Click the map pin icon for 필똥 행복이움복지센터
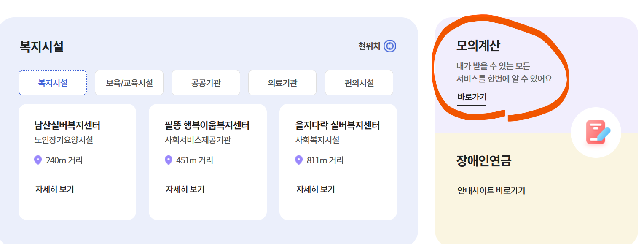The width and height of the screenshot is (644, 244). [169, 160]
